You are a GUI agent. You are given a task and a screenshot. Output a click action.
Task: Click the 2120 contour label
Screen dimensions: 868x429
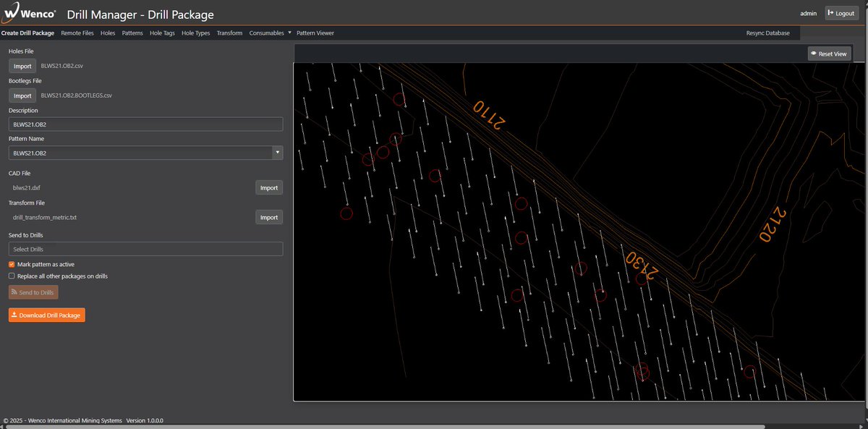771,226
